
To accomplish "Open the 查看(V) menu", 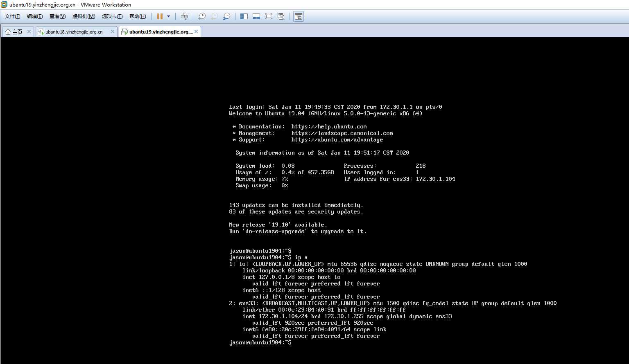I will [x=57, y=16].
